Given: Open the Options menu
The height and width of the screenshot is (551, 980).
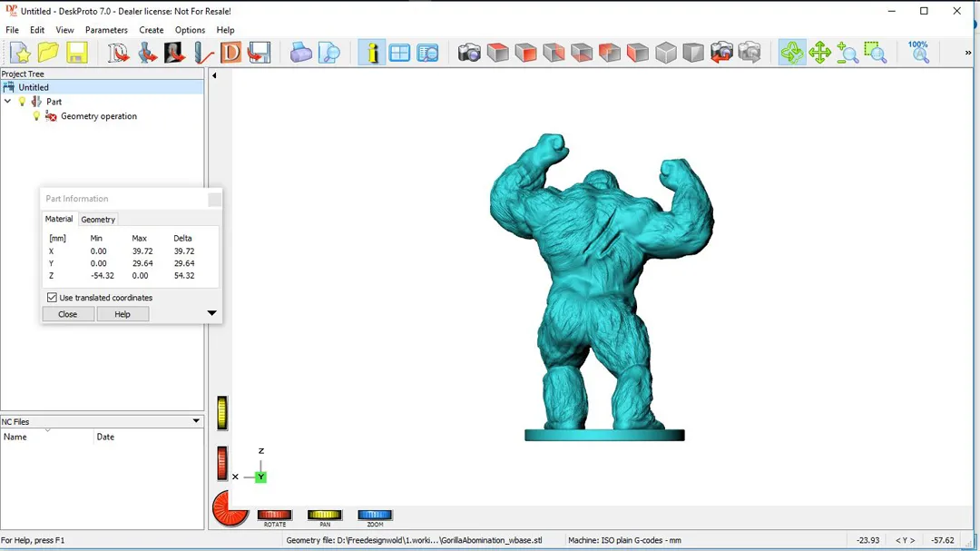Looking at the screenshot, I should click(x=190, y=30).
